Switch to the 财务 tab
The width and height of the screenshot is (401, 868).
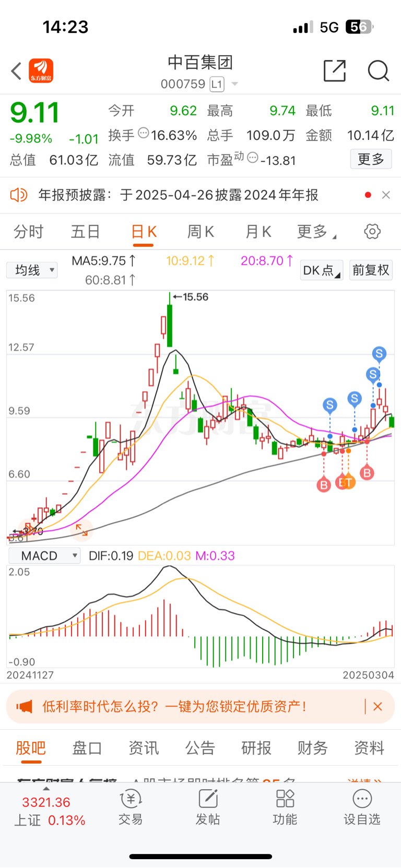[x=313, y=748]
